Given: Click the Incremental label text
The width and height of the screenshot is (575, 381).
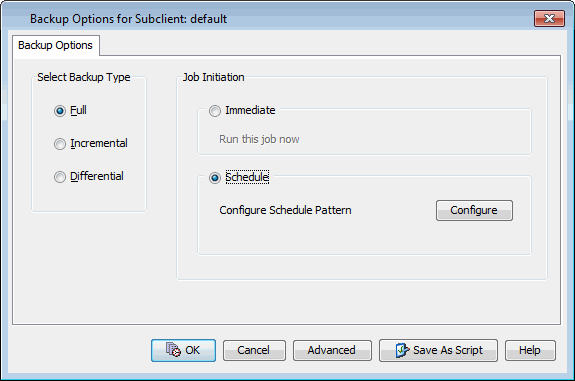Looking at the screenshot, I should (x=99, y=143).
